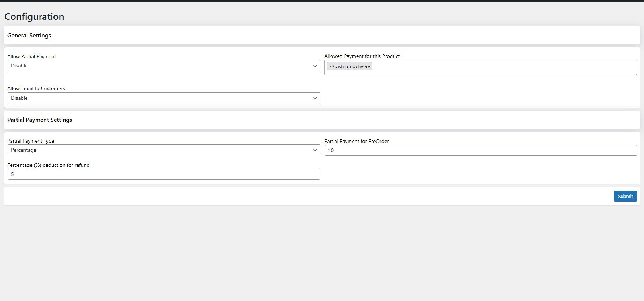Click chevron arrow on Allow Partial Payment
Screen dimensions: 644x301
pyautogui.click(x=315, y=66)
